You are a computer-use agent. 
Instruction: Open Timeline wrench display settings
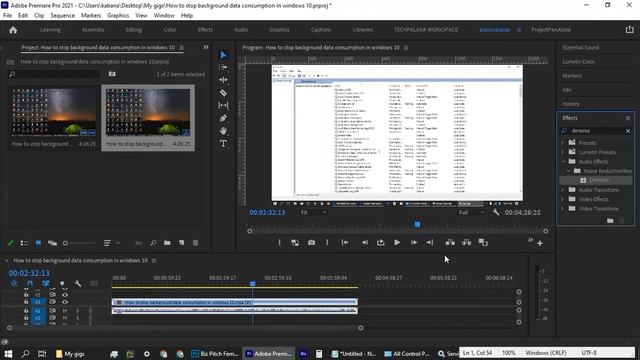click(x=78, y=283)
